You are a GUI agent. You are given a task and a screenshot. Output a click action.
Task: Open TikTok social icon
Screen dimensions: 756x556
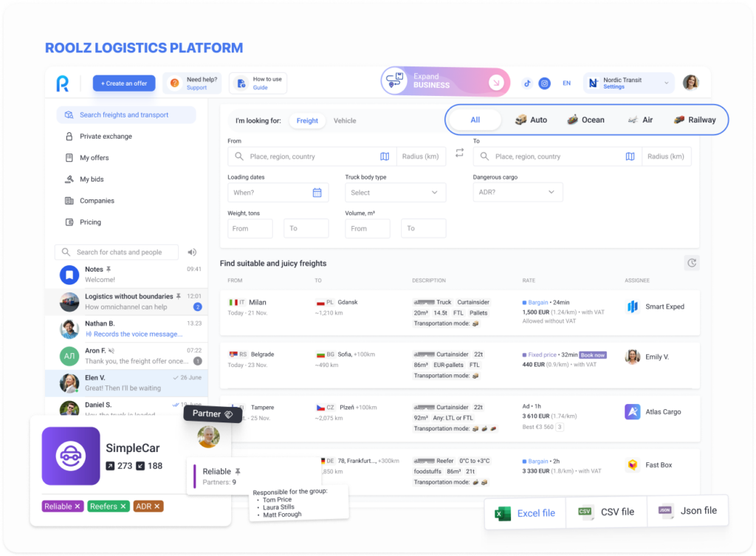click(x=527, y=83)
